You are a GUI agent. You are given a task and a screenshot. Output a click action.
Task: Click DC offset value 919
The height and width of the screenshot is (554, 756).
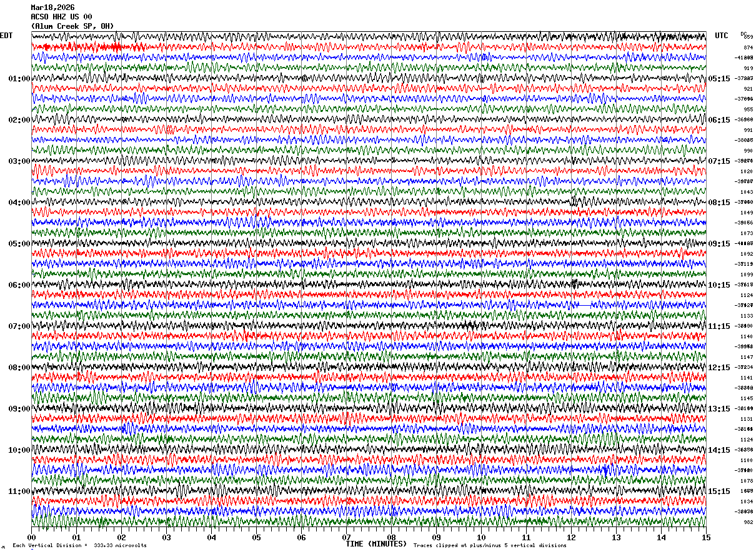[x=748, y=68]
